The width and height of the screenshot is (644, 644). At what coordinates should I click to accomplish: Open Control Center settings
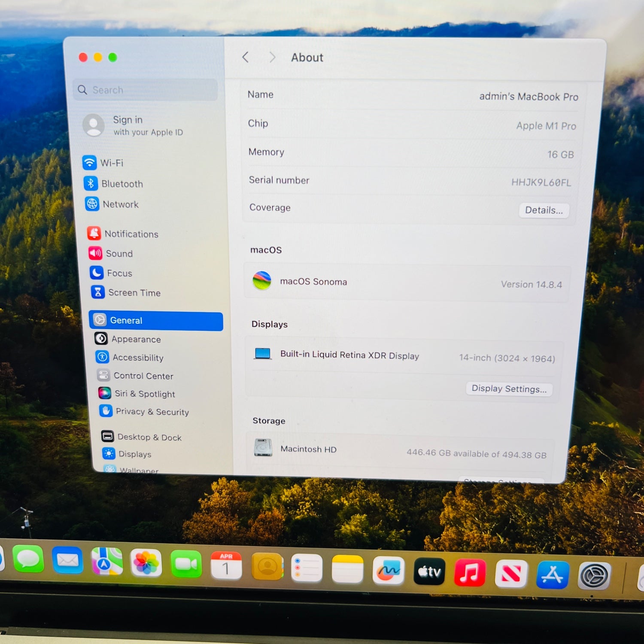tap(143, 376)
